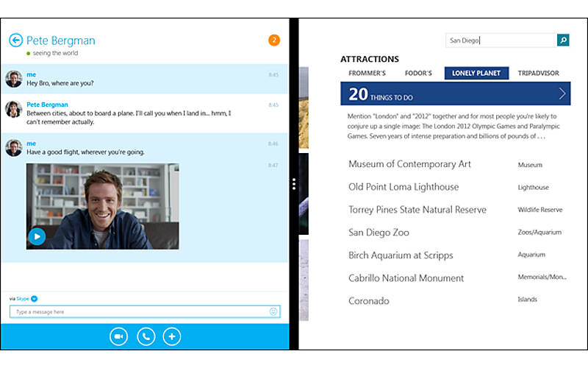Click the plus button in the Skype bar
Screen dimensions: 588x368
(x=172, y=336)
